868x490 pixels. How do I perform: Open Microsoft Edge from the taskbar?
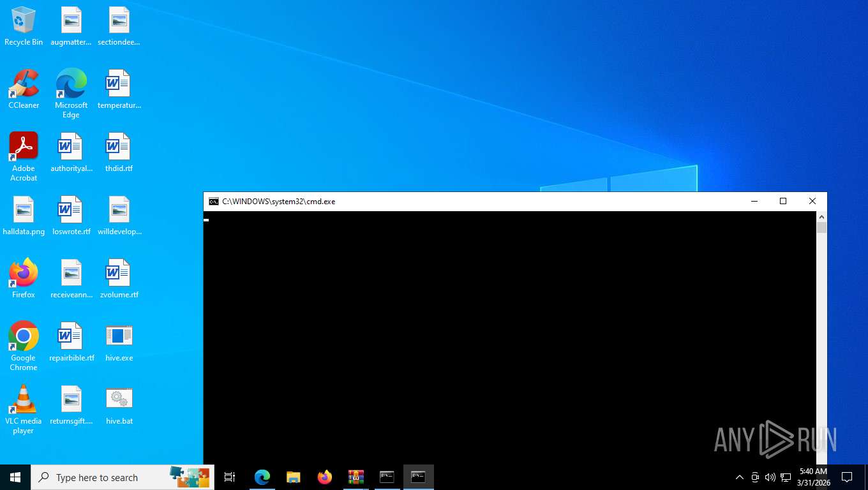(x=262, y=477)
